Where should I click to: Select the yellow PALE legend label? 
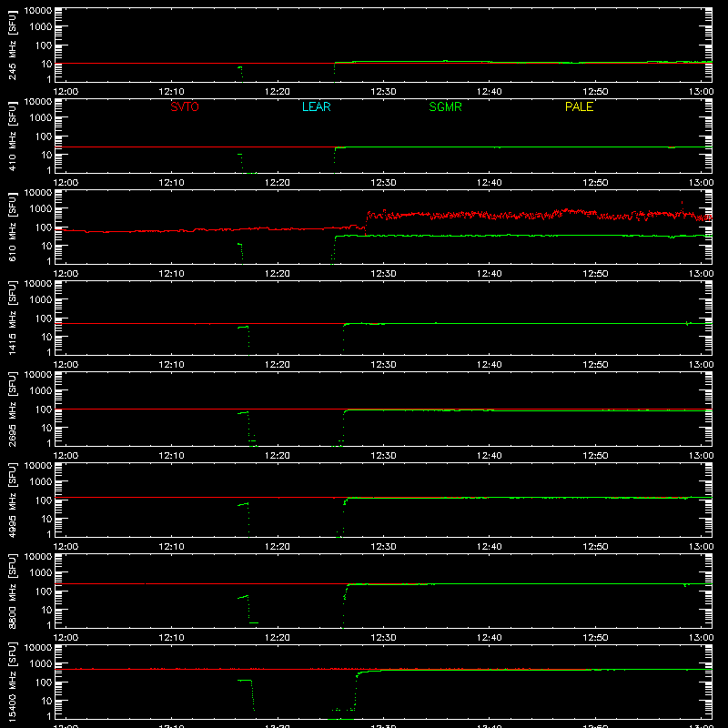tap(579, 106)
